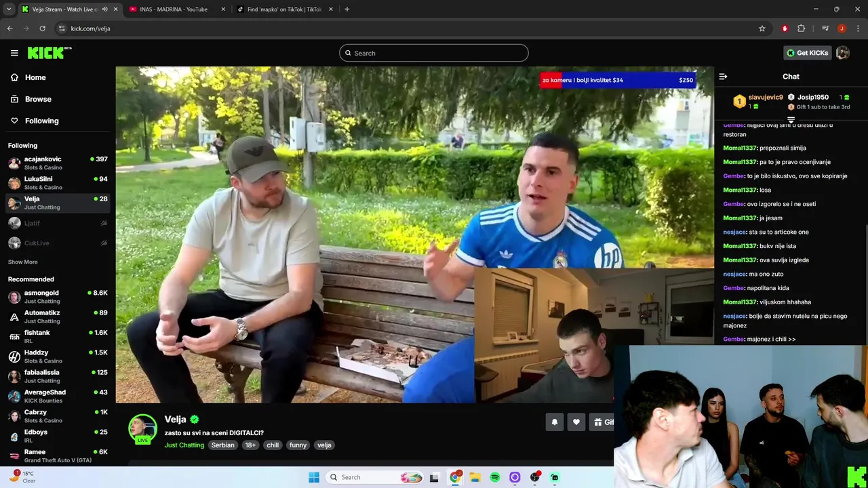Image resolution: width=868 pixels, height=488 pixels.
Task: Close the Velja Stream tab
Action: [115, 9]
